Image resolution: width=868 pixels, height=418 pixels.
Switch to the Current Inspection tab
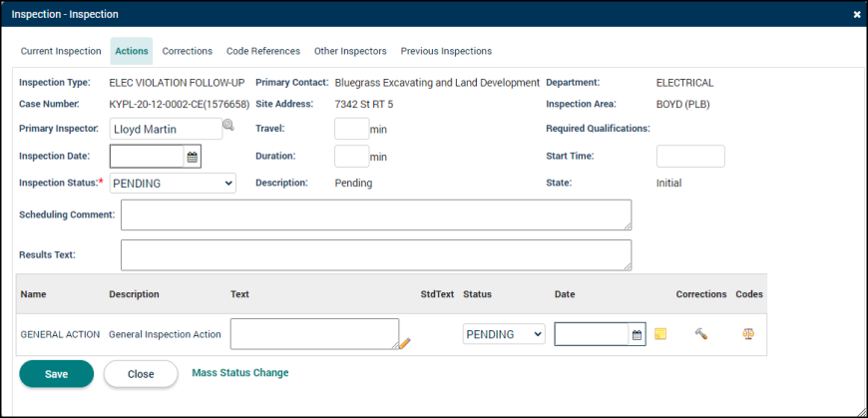pos(61,51)
